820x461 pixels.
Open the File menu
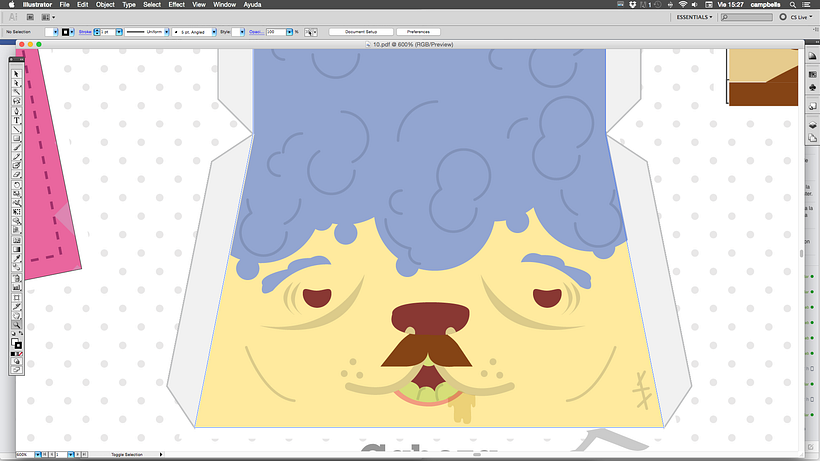[x=64, y=4]
